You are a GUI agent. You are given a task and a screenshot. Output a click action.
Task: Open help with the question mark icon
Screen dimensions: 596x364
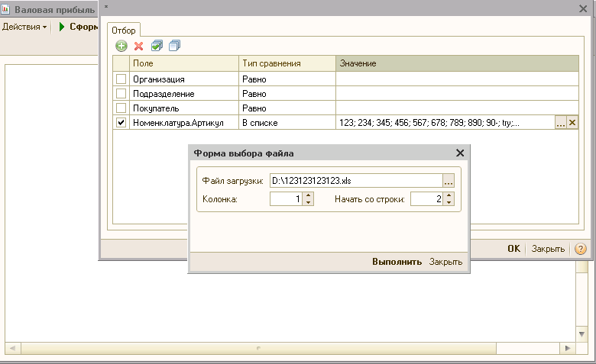coord(580,249)
